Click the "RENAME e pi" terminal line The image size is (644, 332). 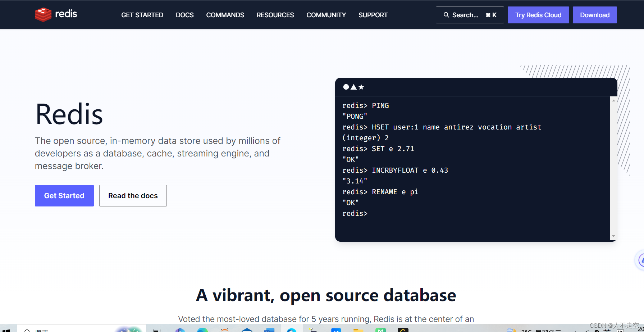[380, 192]
